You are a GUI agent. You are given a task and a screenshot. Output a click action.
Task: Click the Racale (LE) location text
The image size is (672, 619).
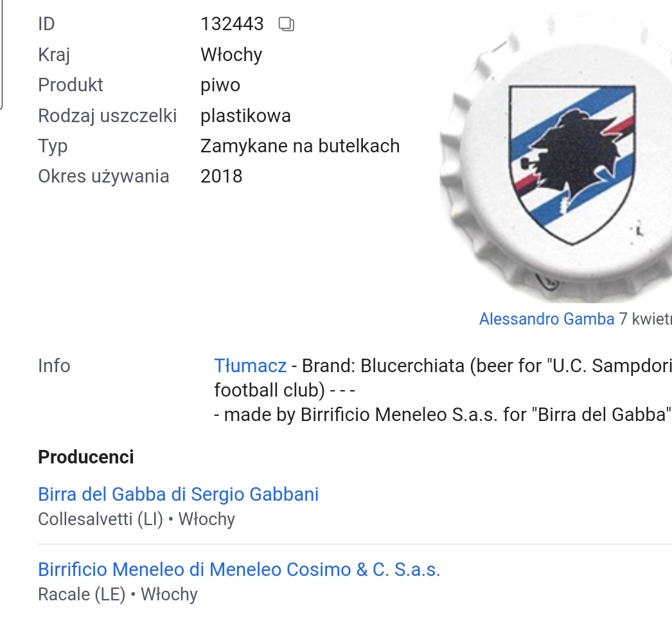click(x=82, y=595)
